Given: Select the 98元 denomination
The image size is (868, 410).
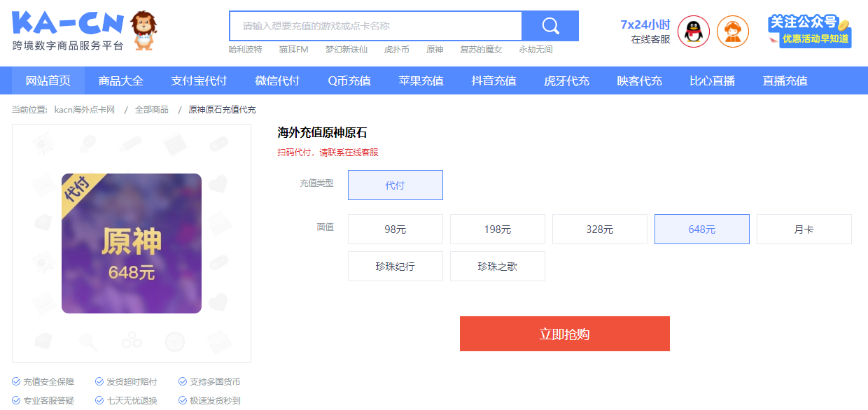Looking at the screenshot, I should [395, 229].
